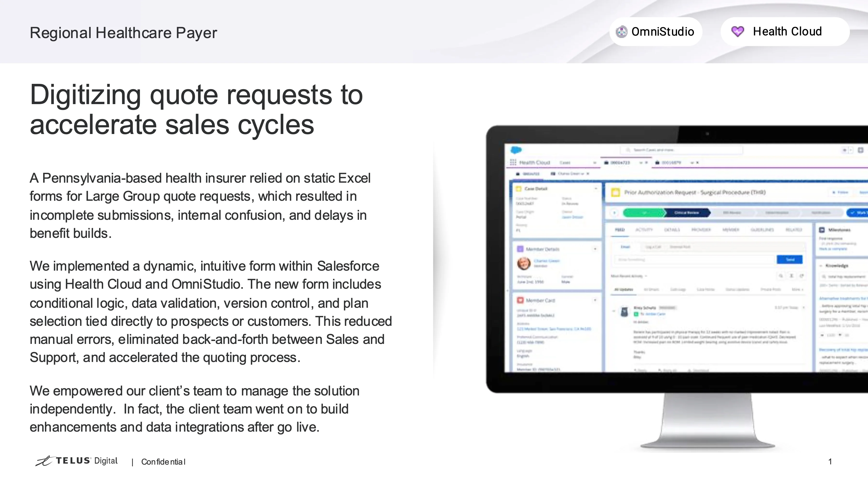Screen dimensions: 868x488
Task: Switch to the FEED tab
Action: pos(620,230)
